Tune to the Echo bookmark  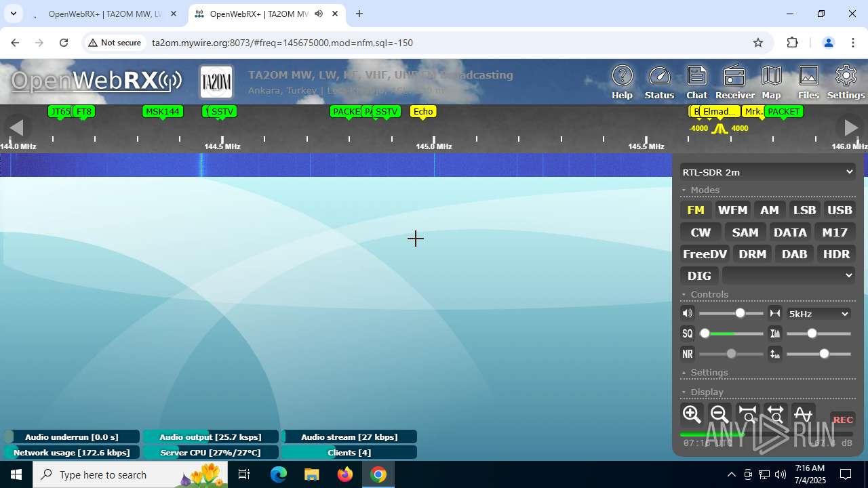click(422, 112)
